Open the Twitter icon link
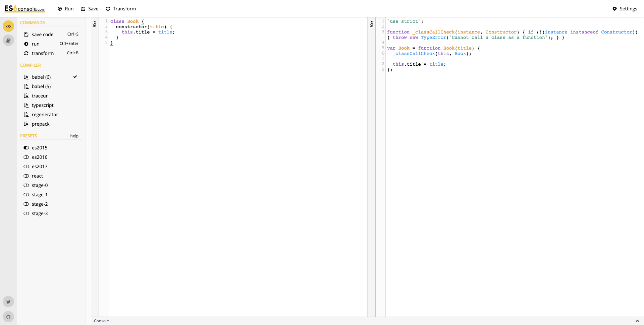644x325 pixels. click(8, 302)
